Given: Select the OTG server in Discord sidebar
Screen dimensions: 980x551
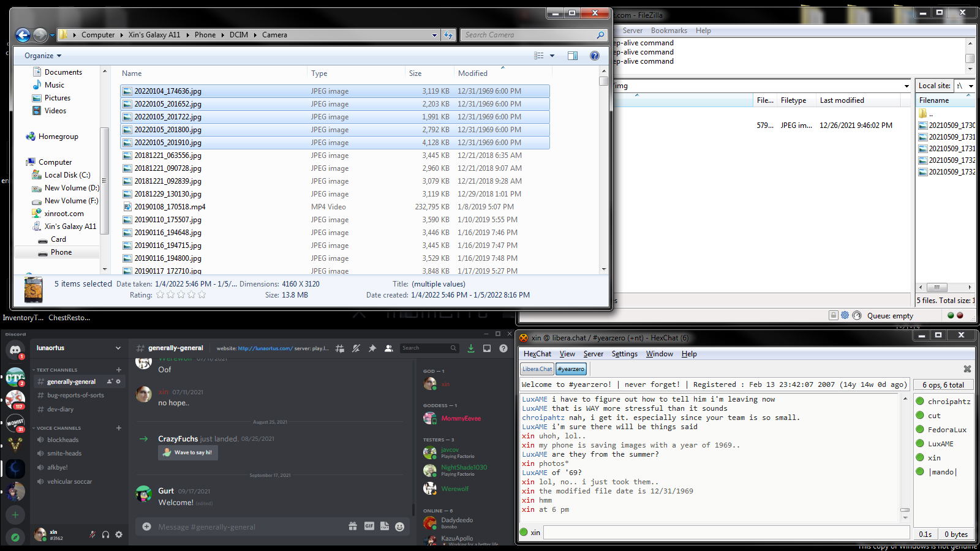Looking at the screenshot, I should pos(15,378).
